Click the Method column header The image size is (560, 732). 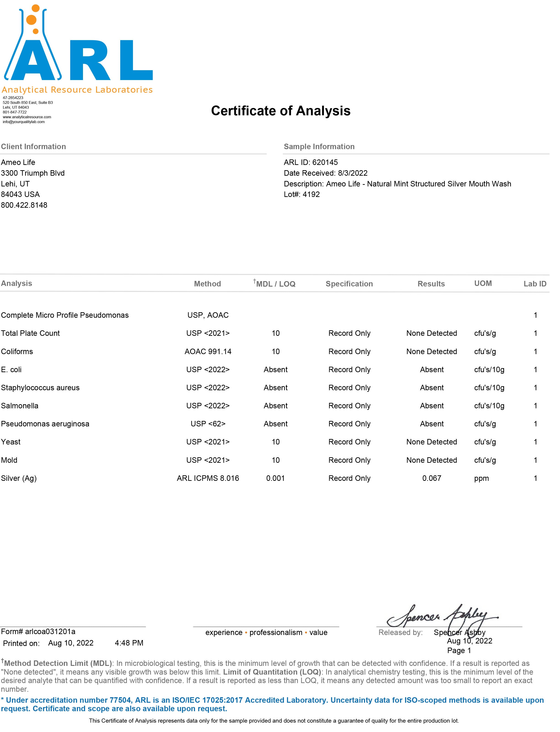[207, 284]
